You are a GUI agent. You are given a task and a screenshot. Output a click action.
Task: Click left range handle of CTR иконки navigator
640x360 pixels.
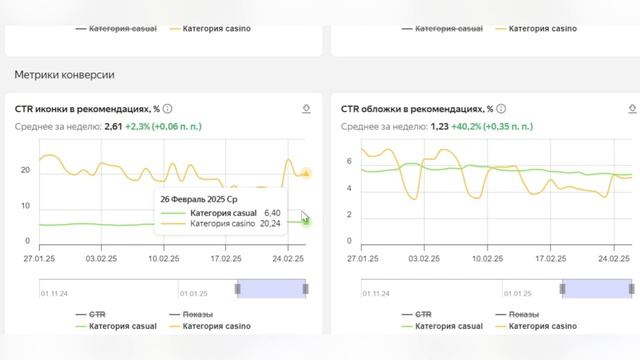pyautogui.click(x=237, y=289)
